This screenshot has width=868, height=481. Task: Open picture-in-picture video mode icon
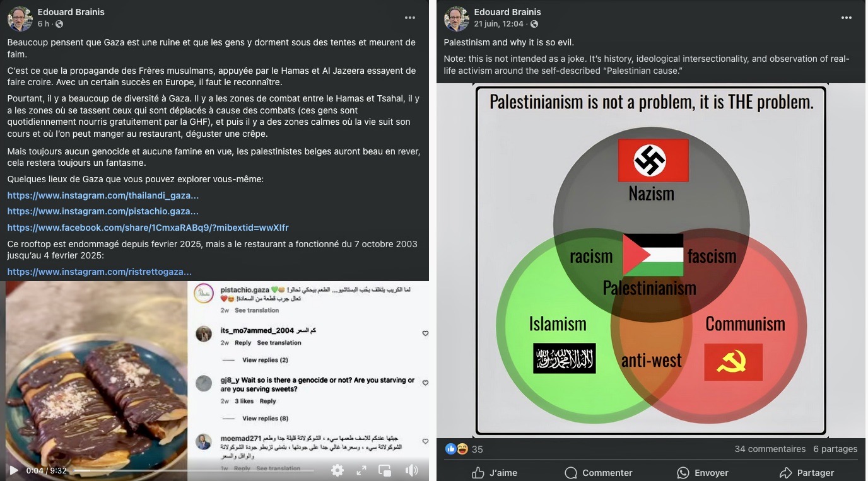pos(385,470)
